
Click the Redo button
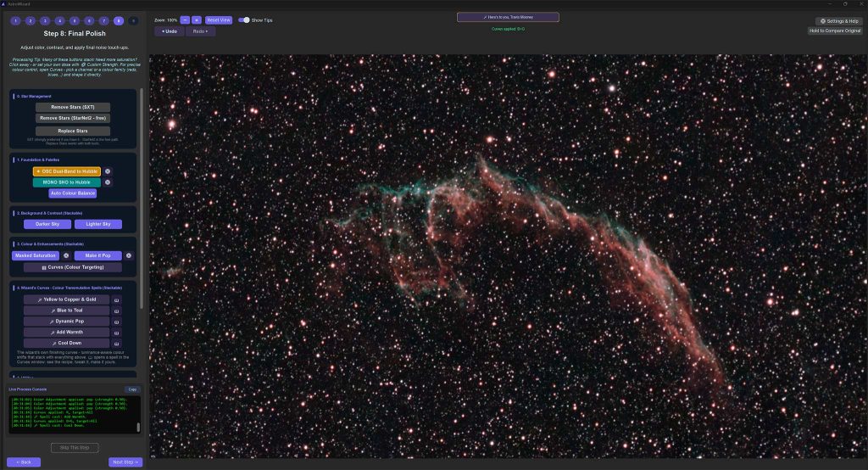[x=200, y=31]
